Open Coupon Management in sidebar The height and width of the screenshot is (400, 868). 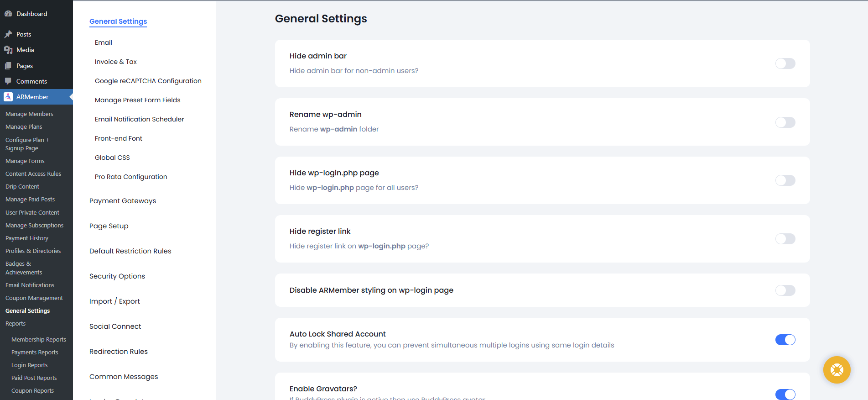click(34, 298)
